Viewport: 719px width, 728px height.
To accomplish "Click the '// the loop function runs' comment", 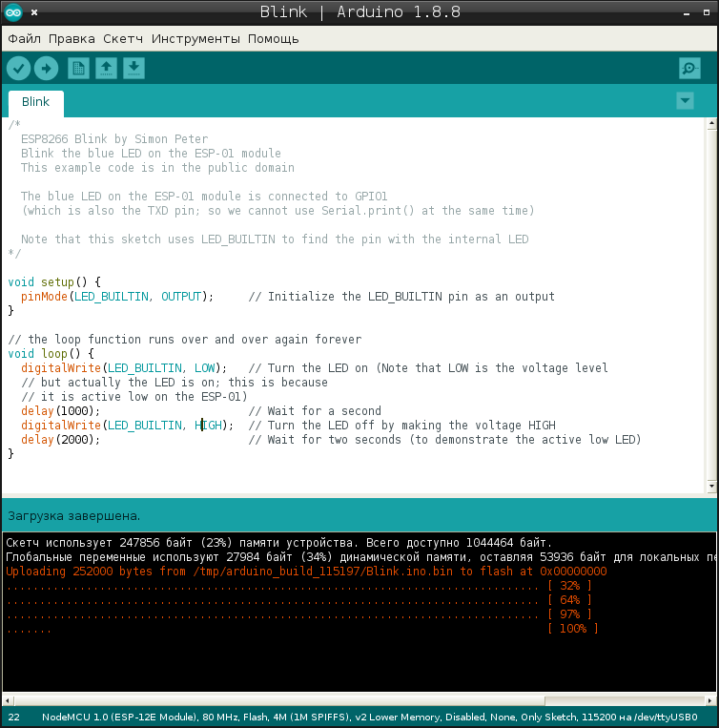I will [x=185, y=340].
